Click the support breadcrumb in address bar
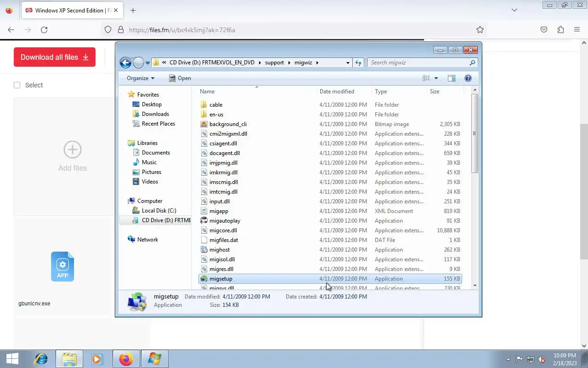Viewport: 588px width, 368px height. [x=274, y=63]
